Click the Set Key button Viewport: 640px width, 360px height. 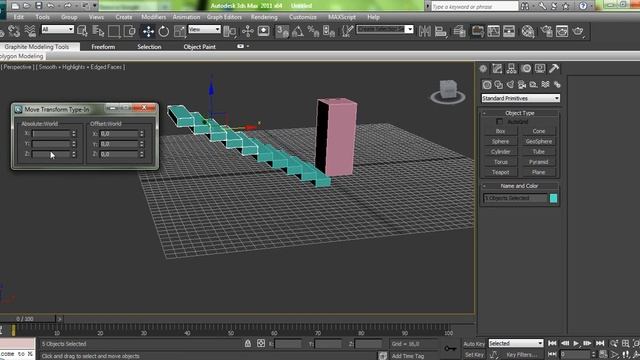(474, 355)
